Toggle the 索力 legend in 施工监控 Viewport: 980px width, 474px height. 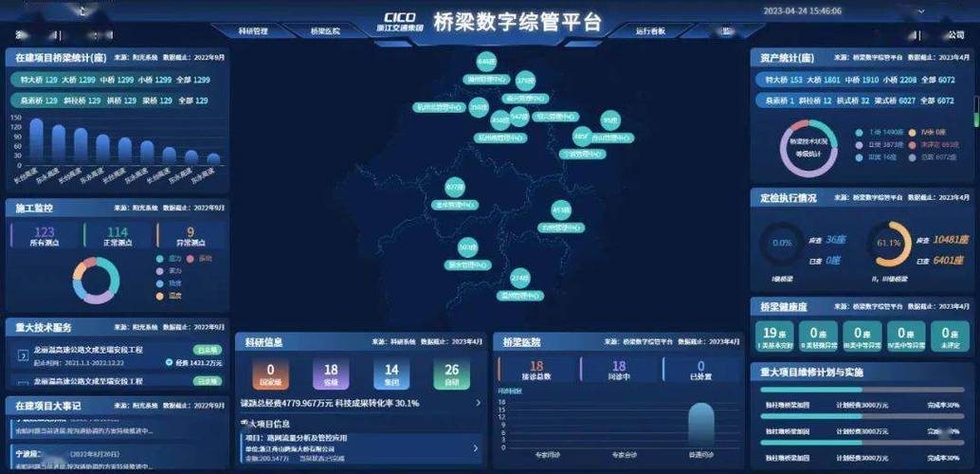pos(168,271)
